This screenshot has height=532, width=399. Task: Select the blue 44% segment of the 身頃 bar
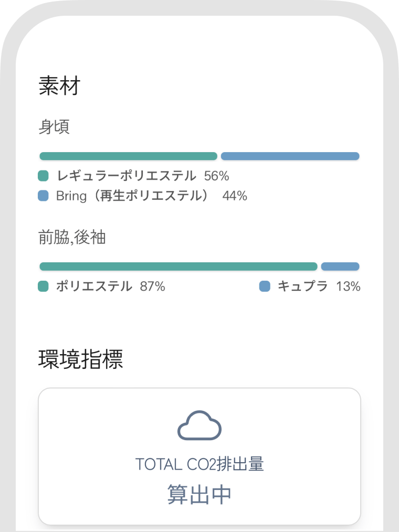click(290, 156)
